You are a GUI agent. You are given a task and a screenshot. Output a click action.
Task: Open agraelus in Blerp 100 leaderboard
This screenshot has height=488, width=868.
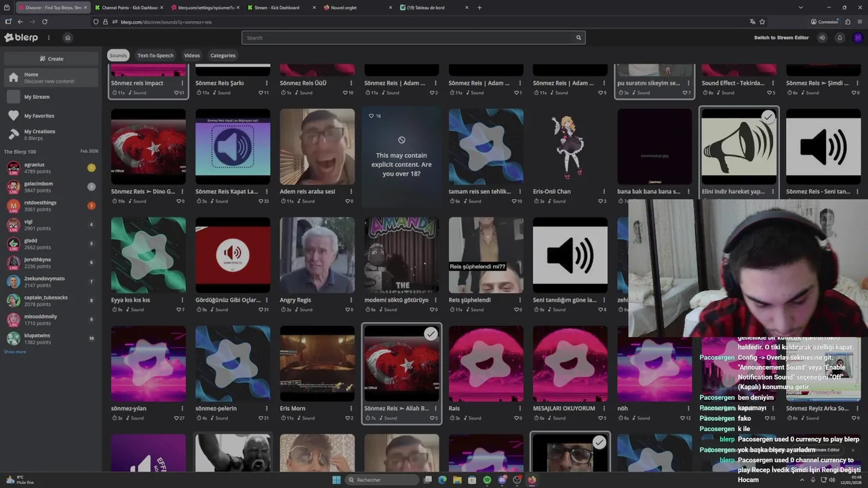[52, 168]
